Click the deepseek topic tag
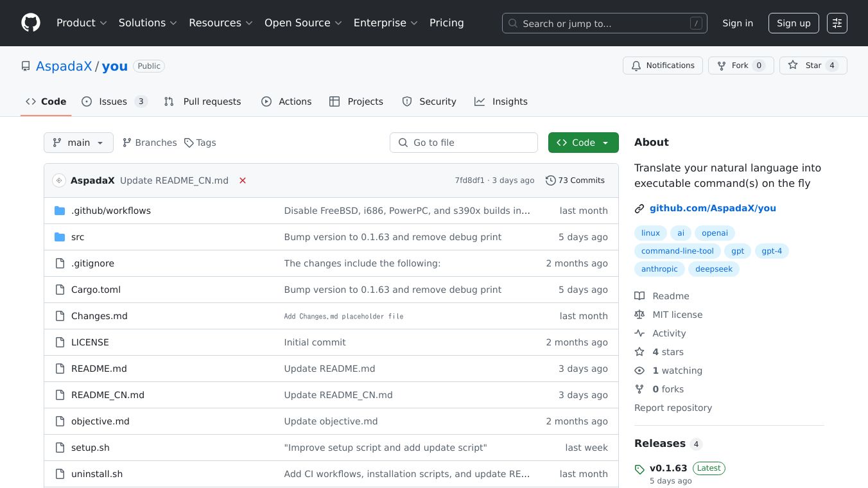The width and height of the screenshot is (868, 488). [714, 269]
